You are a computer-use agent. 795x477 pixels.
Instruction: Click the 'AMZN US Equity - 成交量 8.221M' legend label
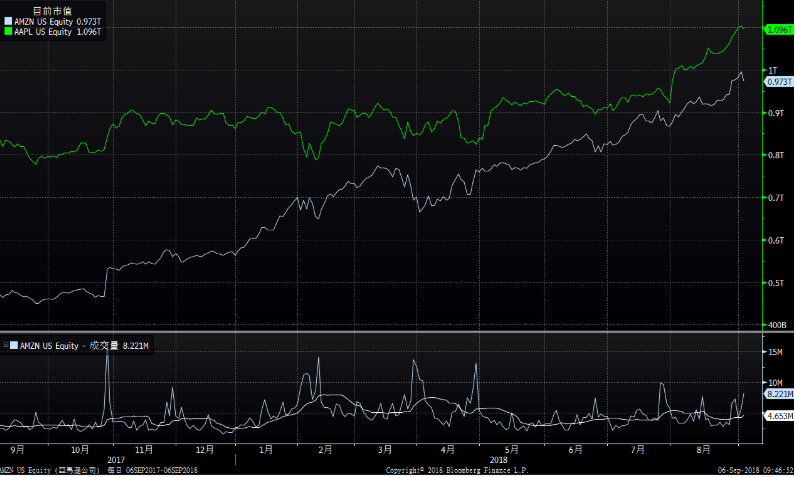pyautogui.click(x=84, y=346)
